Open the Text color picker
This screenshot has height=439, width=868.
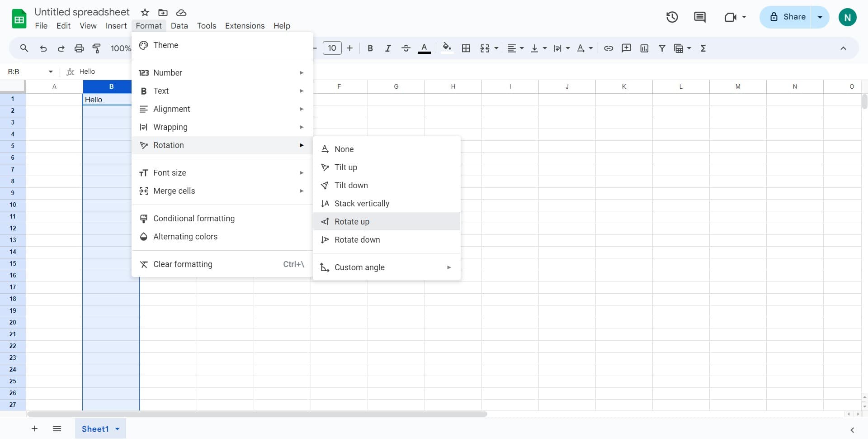pyautogui.click(x=424, y=48)
